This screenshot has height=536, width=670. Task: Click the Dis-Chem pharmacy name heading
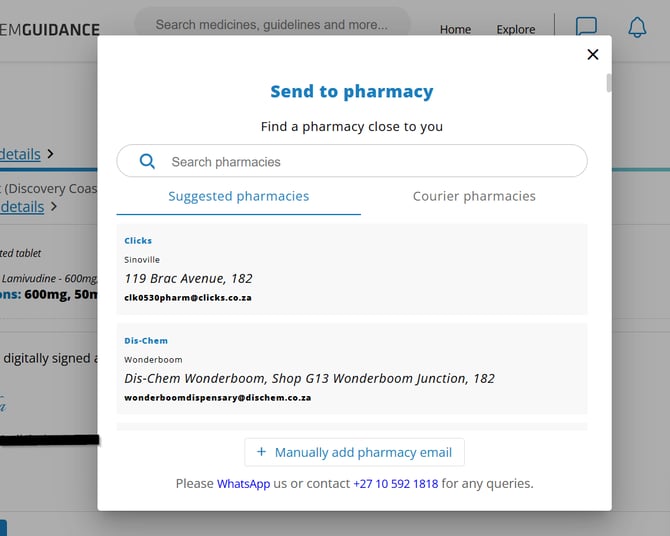[146, 341]
